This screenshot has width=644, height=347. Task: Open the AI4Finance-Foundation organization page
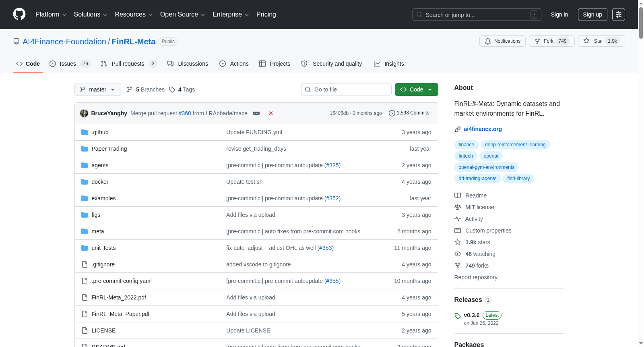click(x=64, y=42)
